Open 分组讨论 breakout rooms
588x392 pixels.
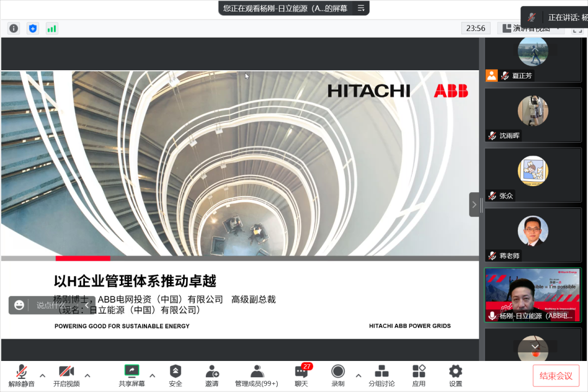(x=381, y=376)
